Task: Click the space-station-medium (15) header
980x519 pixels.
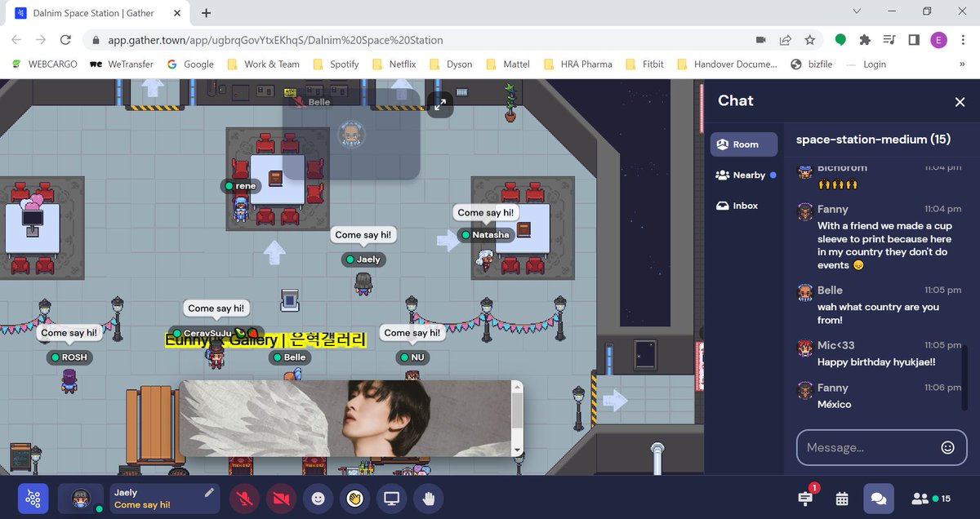Action: tap(873, 140)
